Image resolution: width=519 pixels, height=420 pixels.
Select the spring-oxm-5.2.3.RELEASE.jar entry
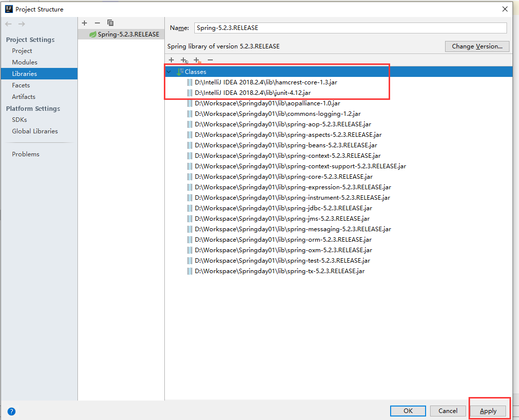(283, 250)
